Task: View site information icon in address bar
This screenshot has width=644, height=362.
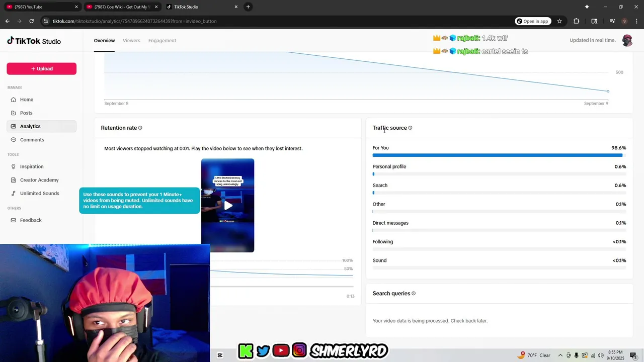Action: point(46,21)
